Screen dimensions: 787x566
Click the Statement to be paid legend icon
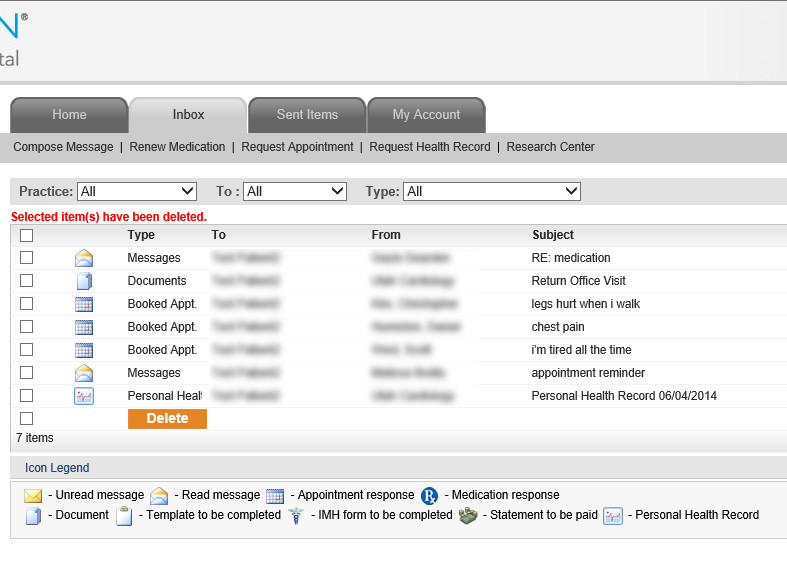point(468,516)
